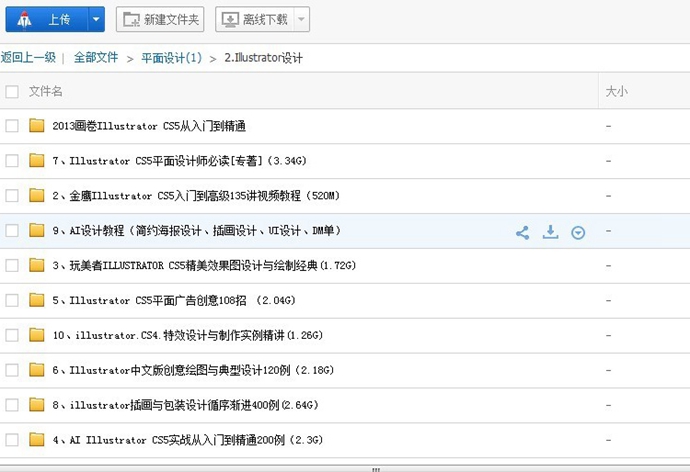This screenshot has height=472, width=690.
Task: Click folder icon of illustrator.CS4.特效设计与制作实例精讲
Action: pyautogui.click(x=37, y=335)
